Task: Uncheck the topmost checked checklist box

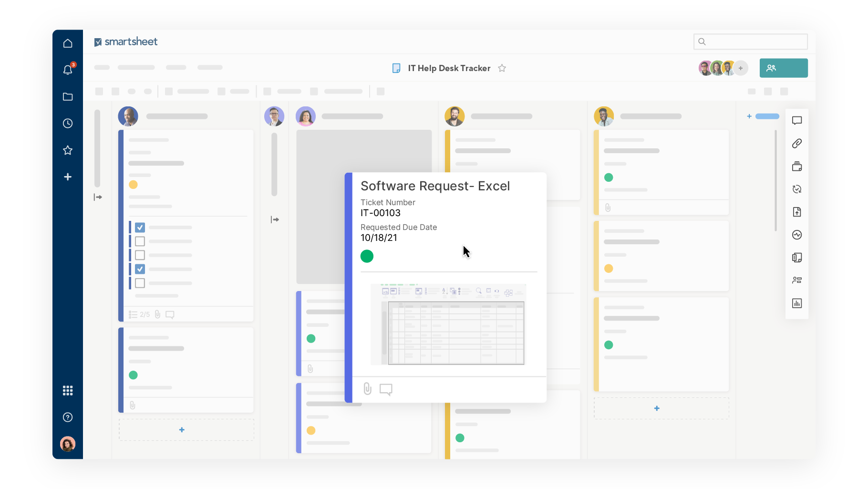Action: [140, 228]
